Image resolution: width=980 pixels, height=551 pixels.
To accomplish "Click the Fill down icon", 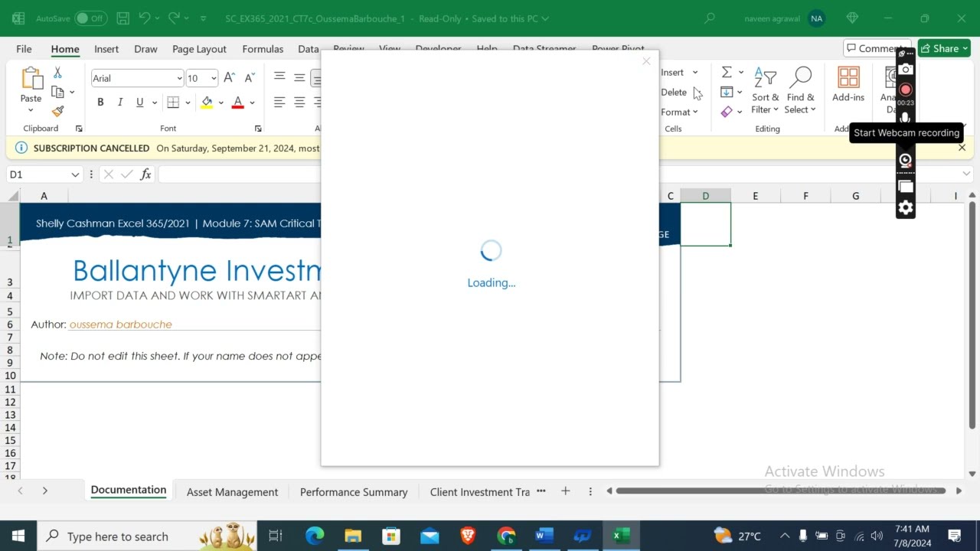I will click(x=727, y=92).
